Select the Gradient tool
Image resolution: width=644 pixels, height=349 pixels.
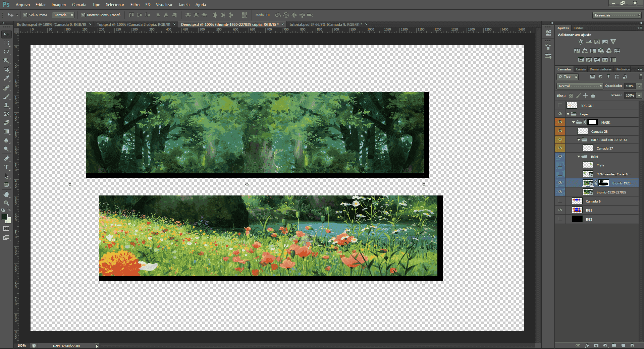[6, 131]
